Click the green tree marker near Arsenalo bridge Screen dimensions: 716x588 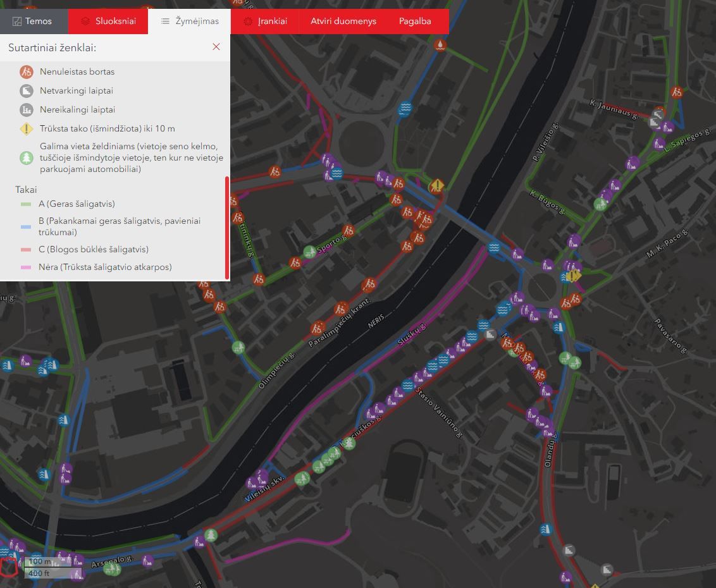click(x=211, y=536)
